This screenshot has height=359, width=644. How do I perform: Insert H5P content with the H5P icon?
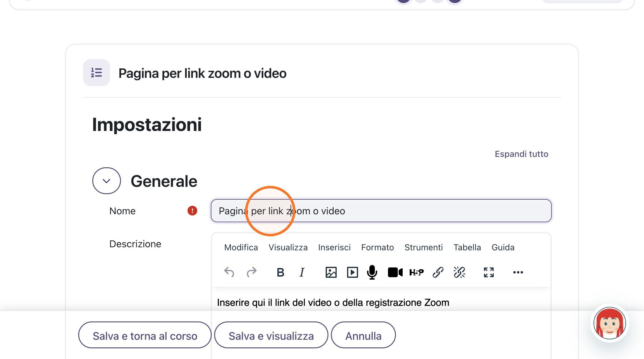416,272
